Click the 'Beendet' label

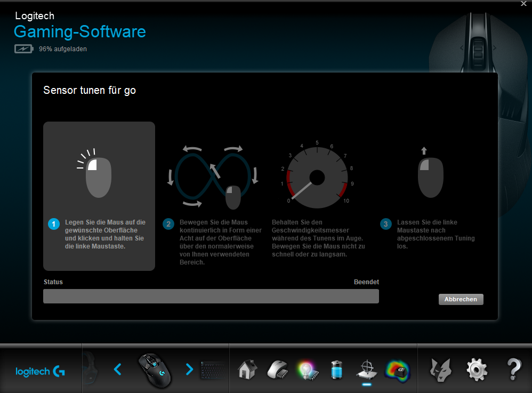[366, 282]
